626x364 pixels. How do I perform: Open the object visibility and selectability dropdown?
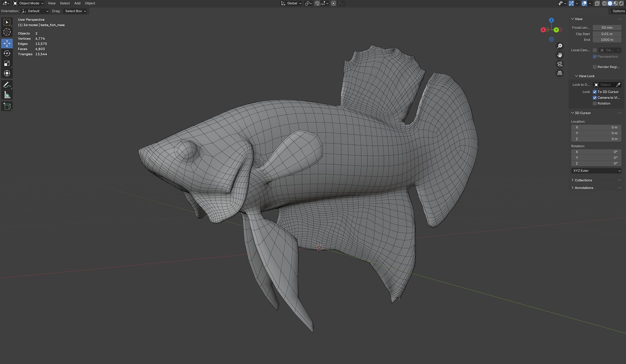[562, 3]
